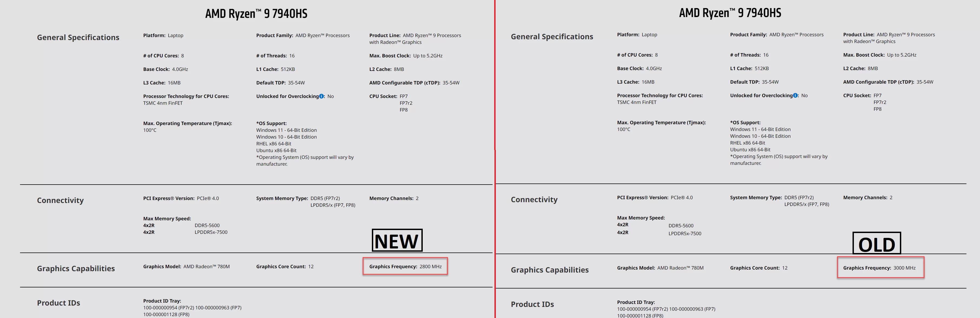Click 'Graphics Core Count: 12' on left page

click(285, 267)
